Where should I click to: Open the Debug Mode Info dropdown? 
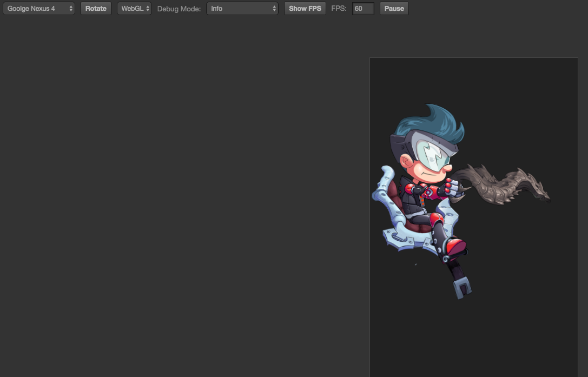[x=242, y=8]
